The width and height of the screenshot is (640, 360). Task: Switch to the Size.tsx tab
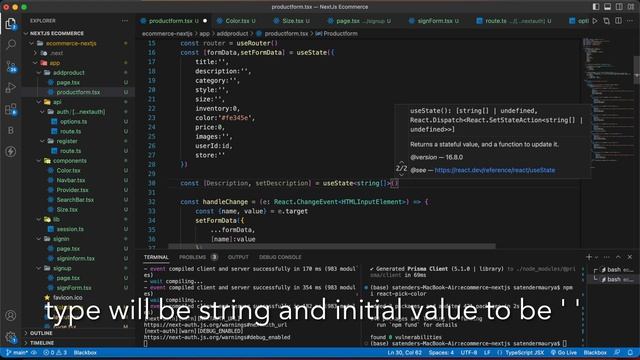point(293,21)
